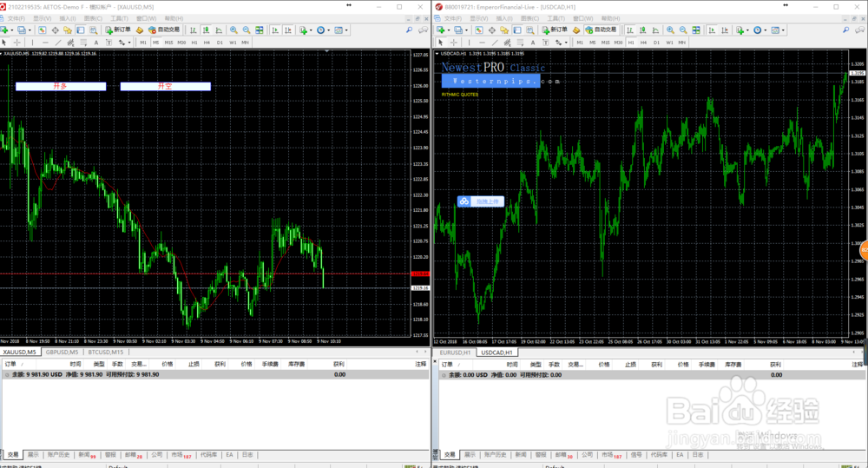Click 新订单 new order in right window
Screen dimensions: 868x468
(555, 30)
